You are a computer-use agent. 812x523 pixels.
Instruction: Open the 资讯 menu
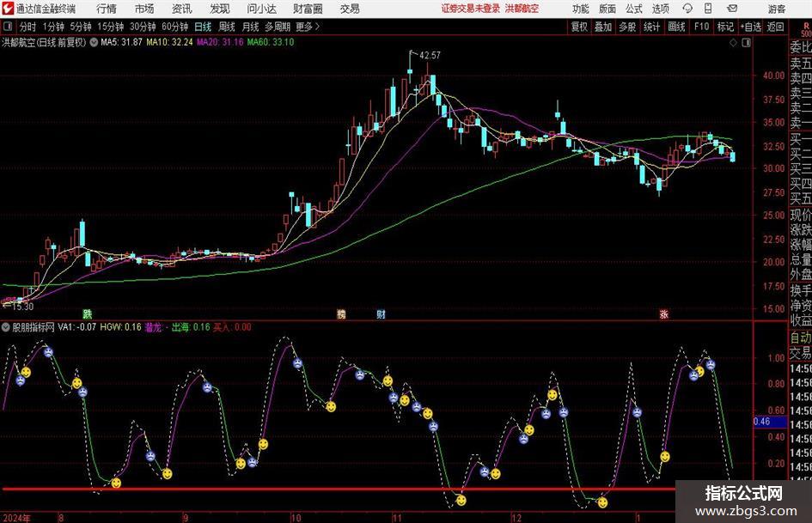pyautogui.click(x=182, y=9)
